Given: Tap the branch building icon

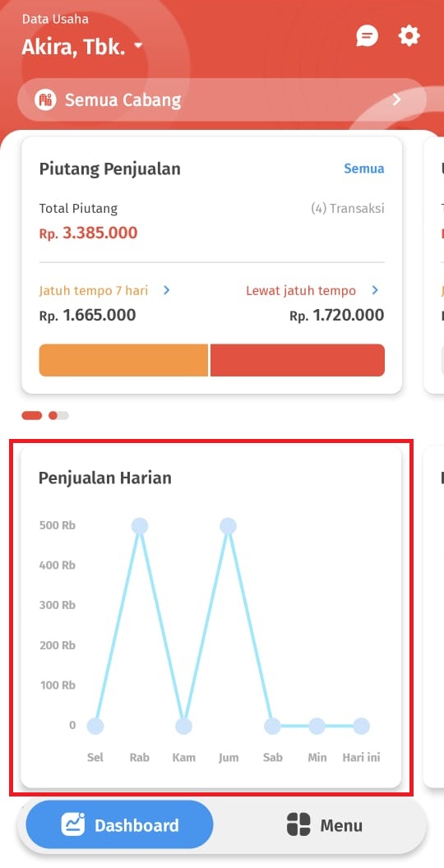Looking at the screenshot, I should click(45, 100).
